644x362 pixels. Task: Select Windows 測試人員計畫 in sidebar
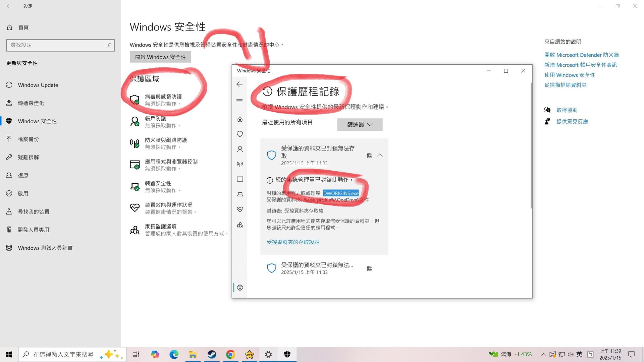45,248
